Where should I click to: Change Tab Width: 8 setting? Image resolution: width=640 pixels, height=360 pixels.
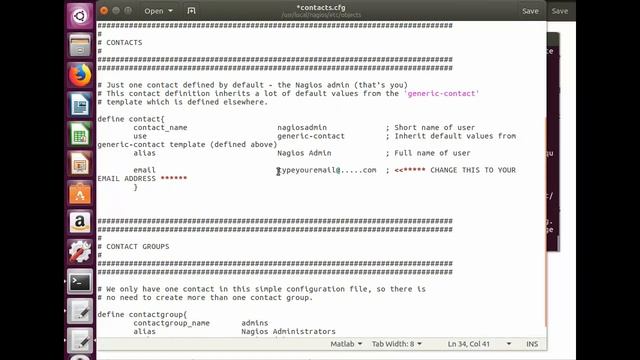(396, 344)
